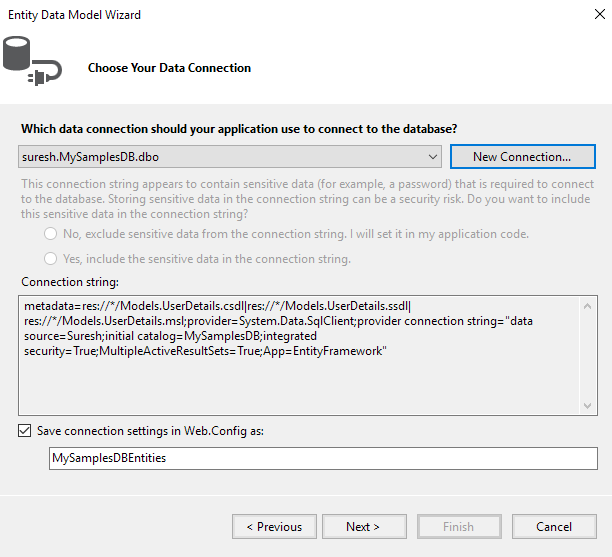Click the Entity Data Model Wizard title
The width and height of the screenshot is (612, 557).
[74, 15]
